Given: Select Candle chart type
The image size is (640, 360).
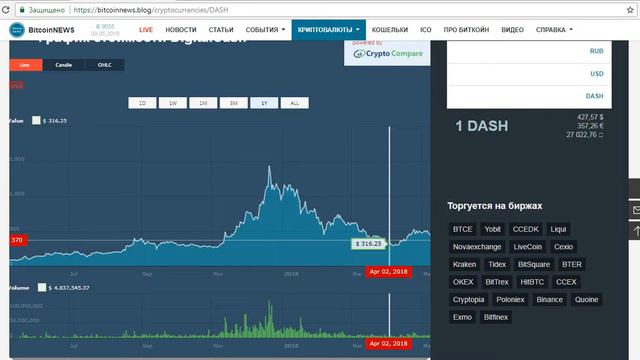Looking at the screenshot, I should [63, 65].
